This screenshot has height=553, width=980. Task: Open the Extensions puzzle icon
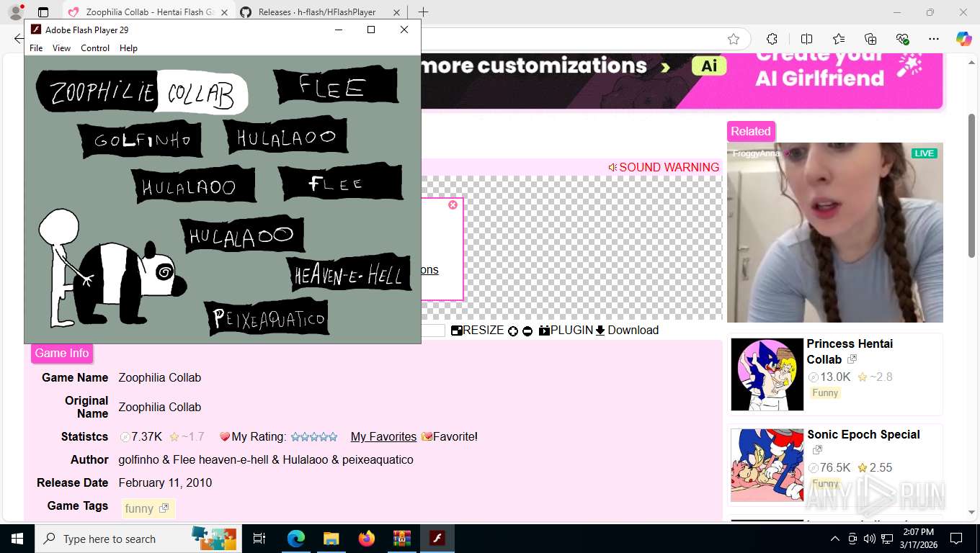(x=772, y=39)
